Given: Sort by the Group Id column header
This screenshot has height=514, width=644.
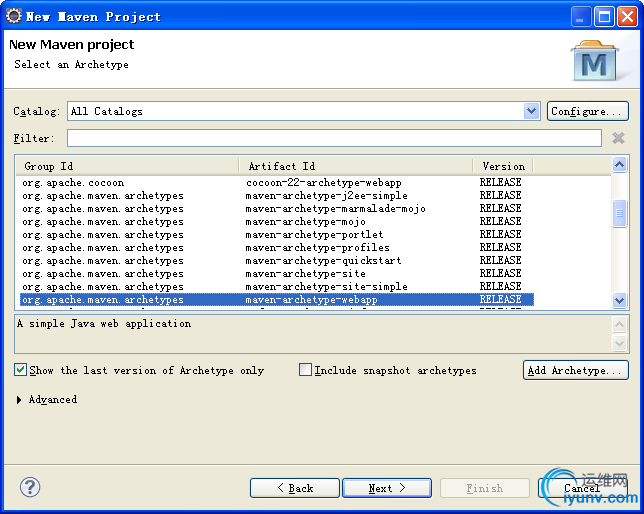Looking at the screenshot, I should [x=127, y=166].
